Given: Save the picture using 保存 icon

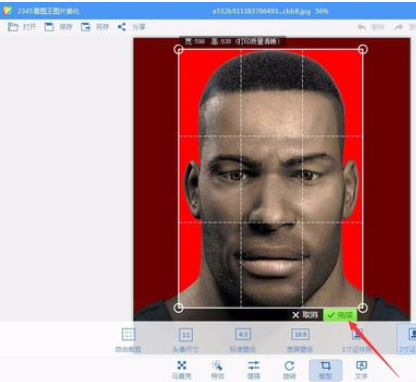Looking at the screenshot, I should [x=58, y=27].
